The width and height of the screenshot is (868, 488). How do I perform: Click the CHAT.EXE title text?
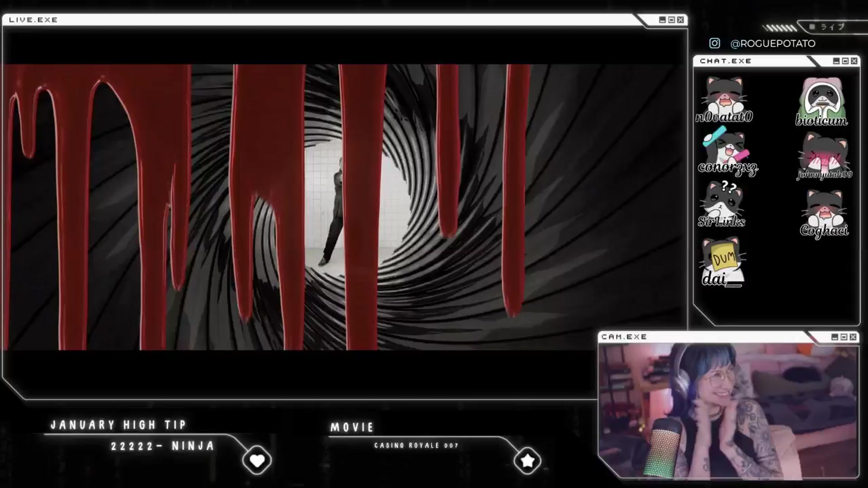[726, 61]
